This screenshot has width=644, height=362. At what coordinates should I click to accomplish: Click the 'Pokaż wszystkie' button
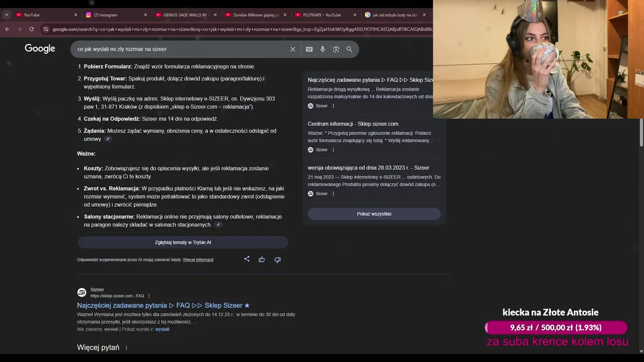coord(374,214)
